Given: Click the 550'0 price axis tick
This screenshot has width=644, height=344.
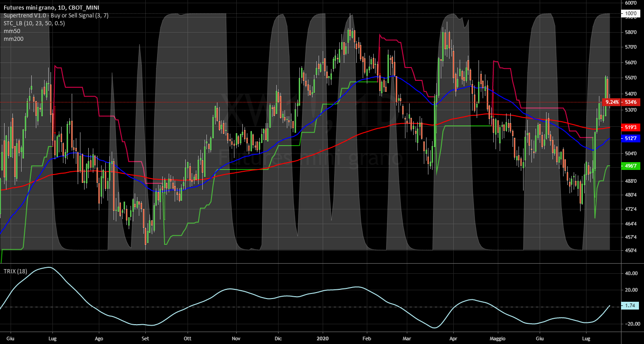Looking at the screenshot, I should (x=631, y=78).
